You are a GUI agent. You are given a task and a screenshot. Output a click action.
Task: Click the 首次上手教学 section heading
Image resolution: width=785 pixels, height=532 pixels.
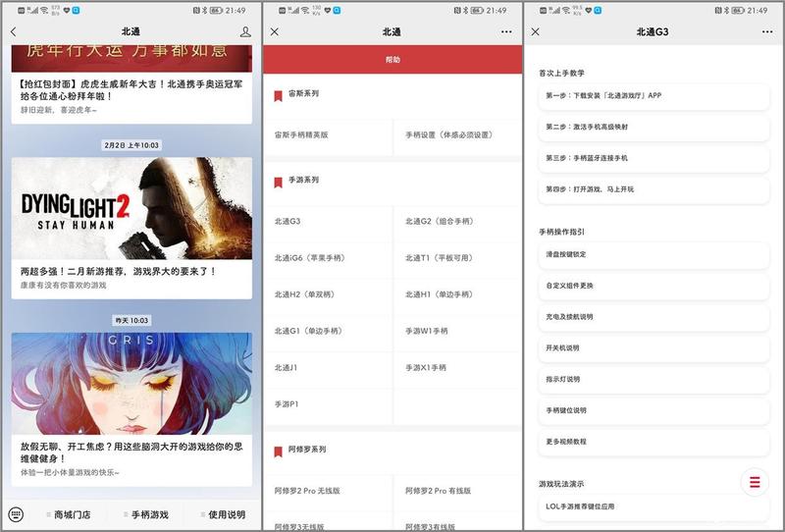tap(561, 74)
